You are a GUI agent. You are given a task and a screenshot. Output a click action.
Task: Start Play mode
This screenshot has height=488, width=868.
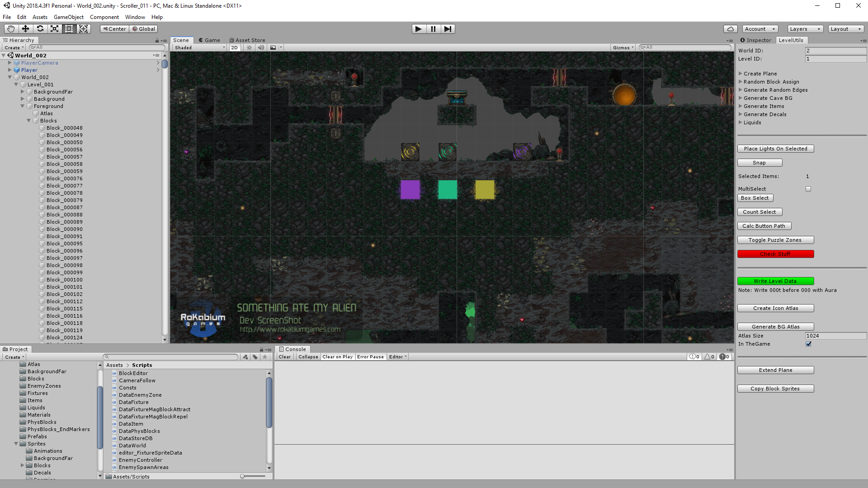coord(419,29)
